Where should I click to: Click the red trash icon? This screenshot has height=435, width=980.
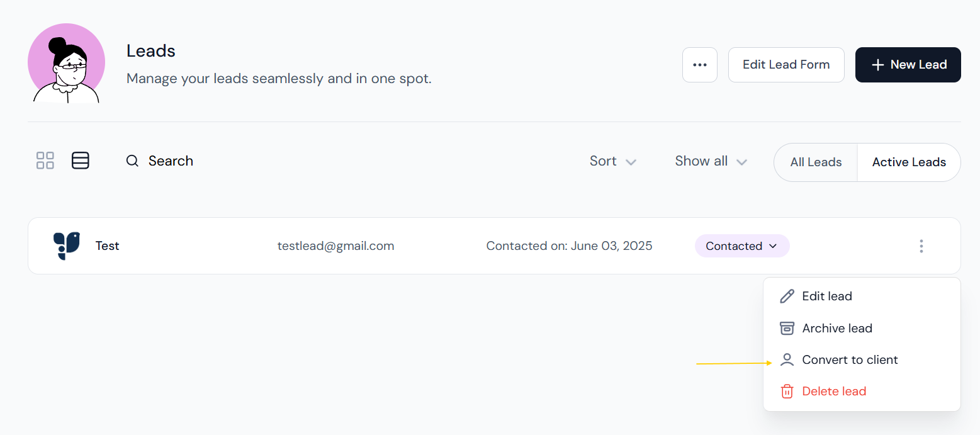[x=787, y=391]
